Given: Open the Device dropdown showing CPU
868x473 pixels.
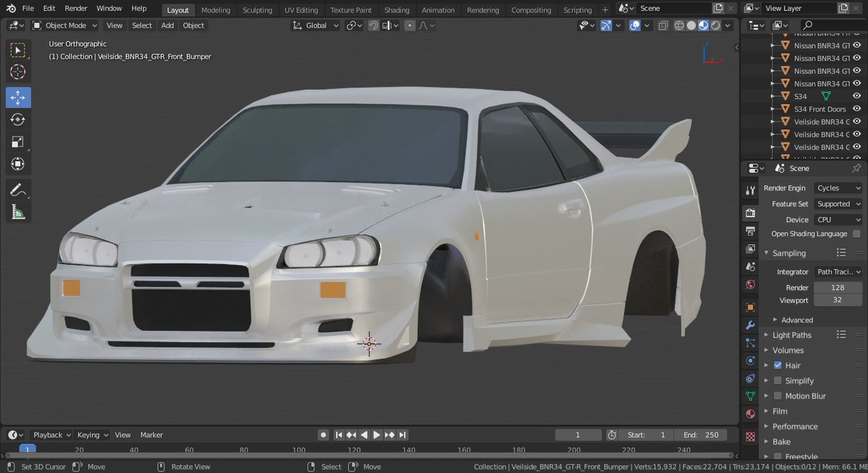Looking at the screenshot, I should pyautogui.click(x=838, y=219).
